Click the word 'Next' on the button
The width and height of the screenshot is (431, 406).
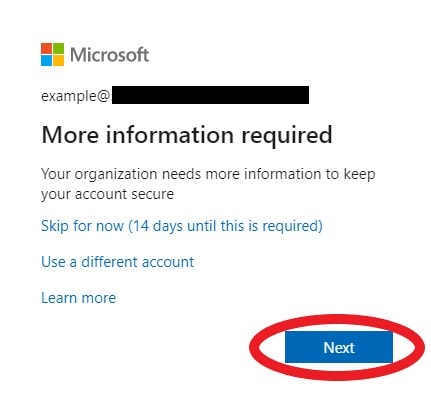click(x=339, y=348)
